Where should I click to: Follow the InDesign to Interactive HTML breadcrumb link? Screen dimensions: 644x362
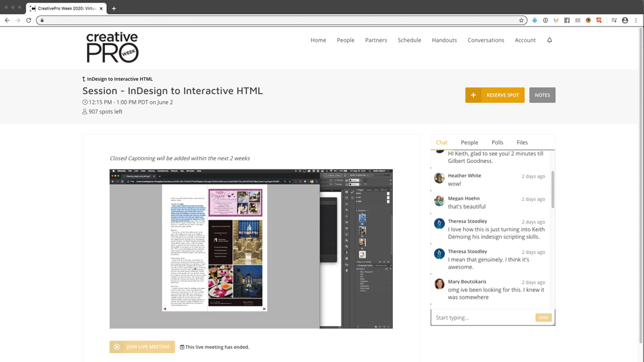click(x=120, y=79)
